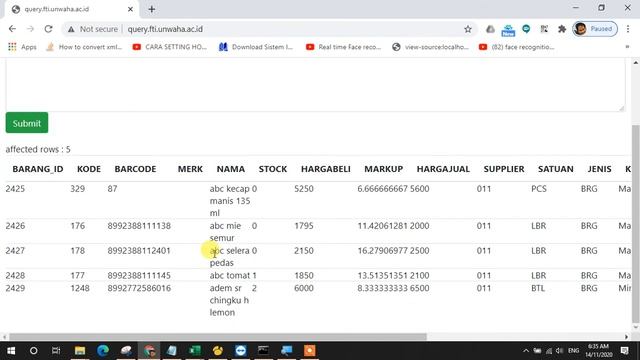
Task: Open Microsoft Edge from the taskbar
Action: [103, 351]
